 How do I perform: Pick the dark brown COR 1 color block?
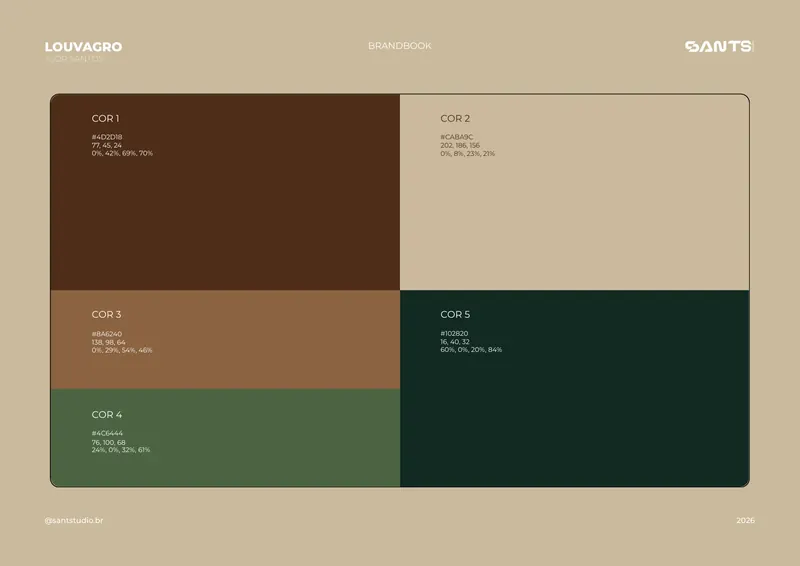click(225, 192)
